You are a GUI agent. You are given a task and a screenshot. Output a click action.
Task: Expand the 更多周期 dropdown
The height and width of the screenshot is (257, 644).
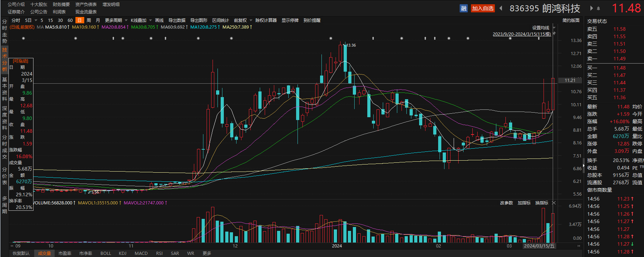pyautogui.click(x=116, y=20)
